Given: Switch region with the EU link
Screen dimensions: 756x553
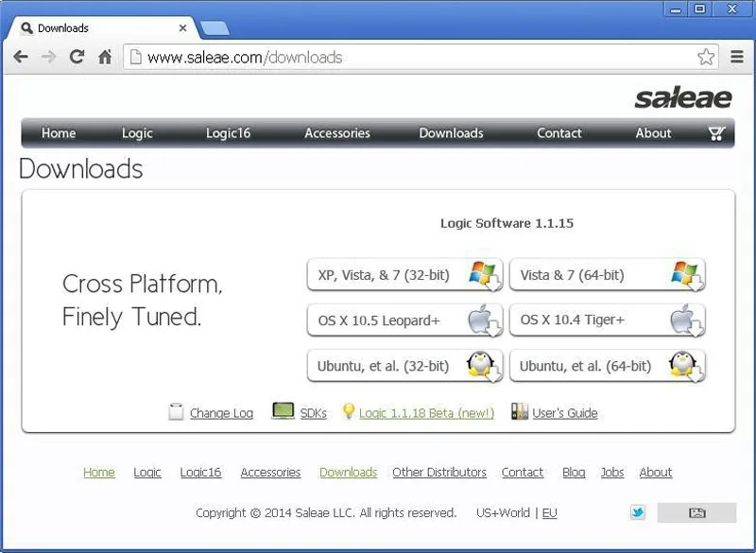Looking at the screenshot, I should click(x=550, y=512).
